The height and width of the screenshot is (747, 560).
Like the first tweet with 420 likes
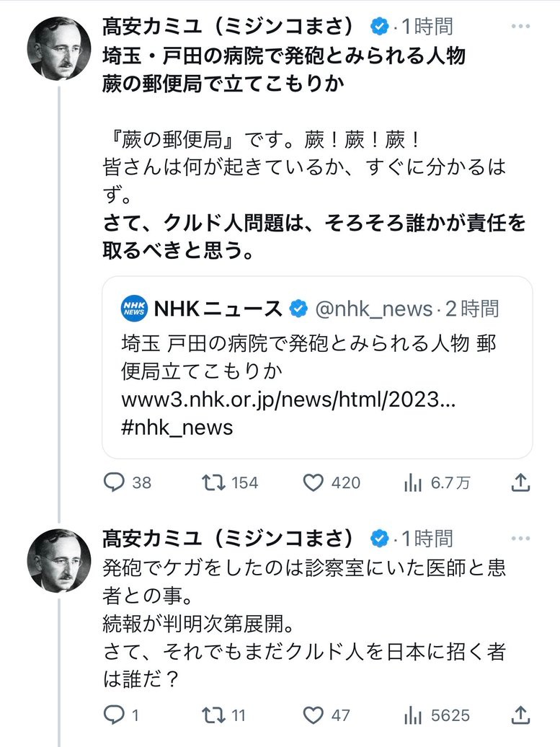tap(313, 482)
